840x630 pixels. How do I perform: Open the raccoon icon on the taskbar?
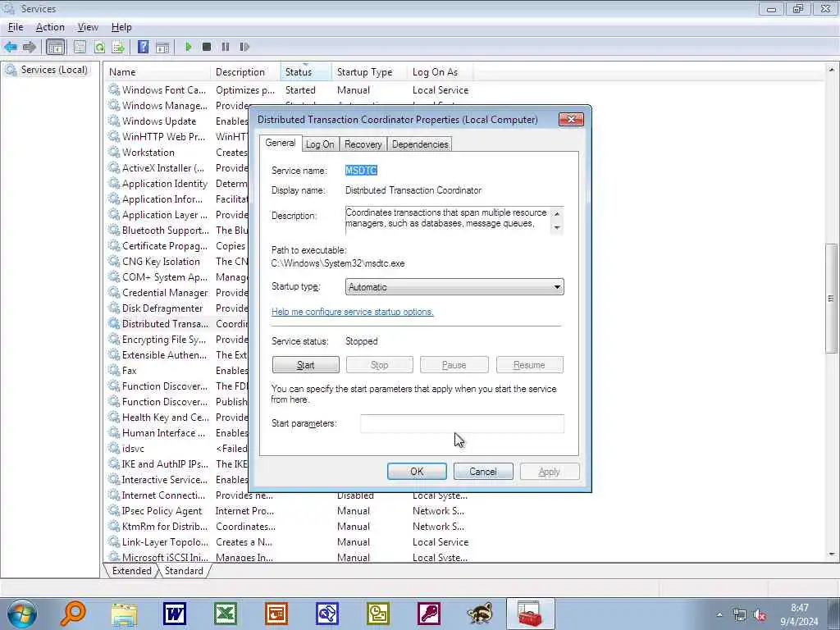point(480,614)
